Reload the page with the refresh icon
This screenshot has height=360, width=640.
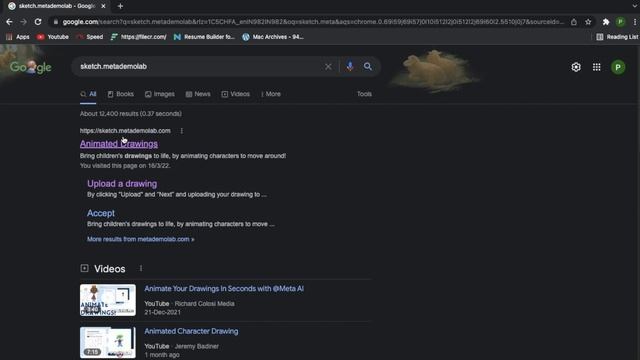coord(38,22)
